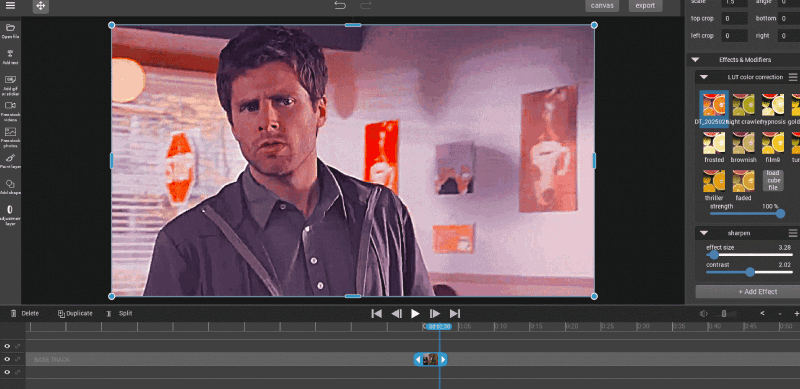The image size is (800, 389).
Task: Step back one frame
Action: point(396,313)
